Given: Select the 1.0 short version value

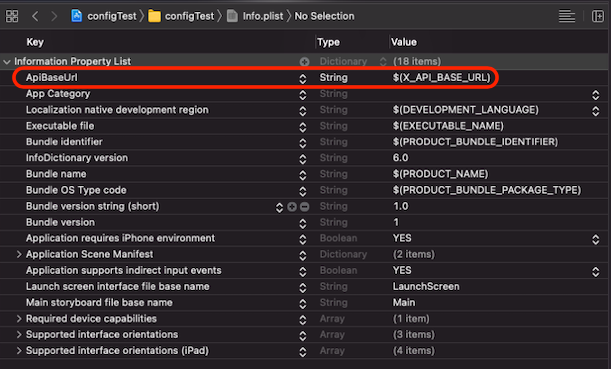Looking at the screenshot, I should point(400,206).
